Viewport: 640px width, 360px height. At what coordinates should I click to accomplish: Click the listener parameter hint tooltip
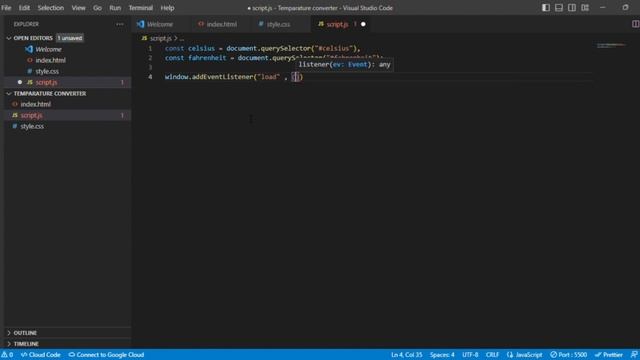pyautogui.click(x=344, y=64)
